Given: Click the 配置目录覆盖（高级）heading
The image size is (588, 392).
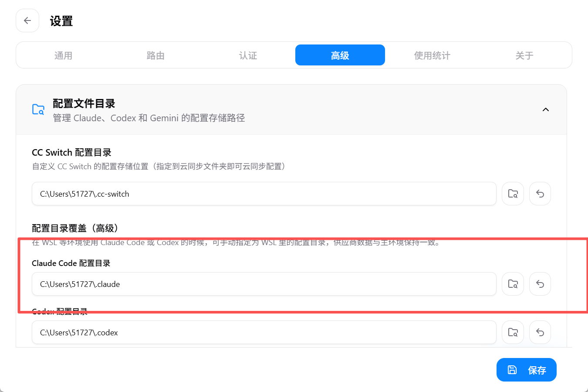Looking at the screenshot, I should coord(75,228).
